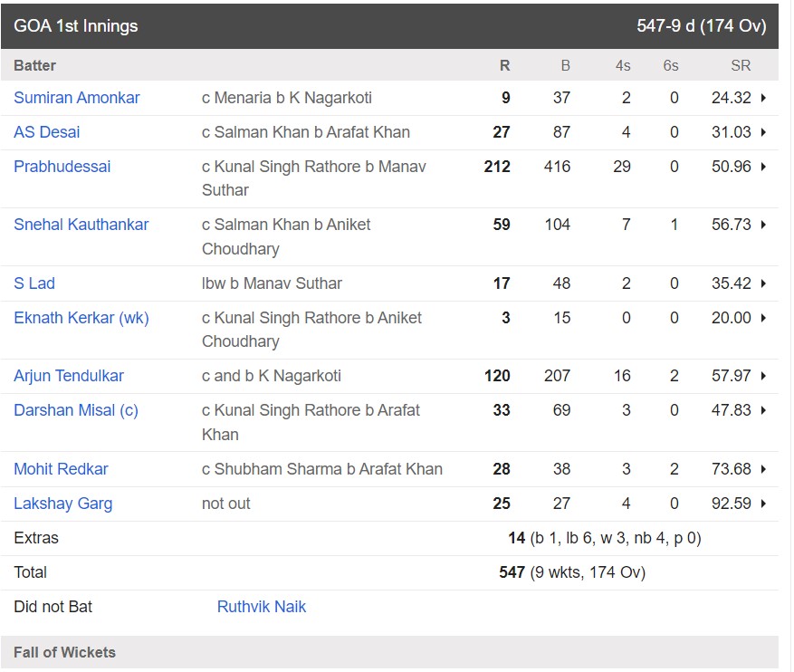Expand AS Desai's strike rate arrow
Viewport: 794px width, 672px height.
(x=763, y=132)
